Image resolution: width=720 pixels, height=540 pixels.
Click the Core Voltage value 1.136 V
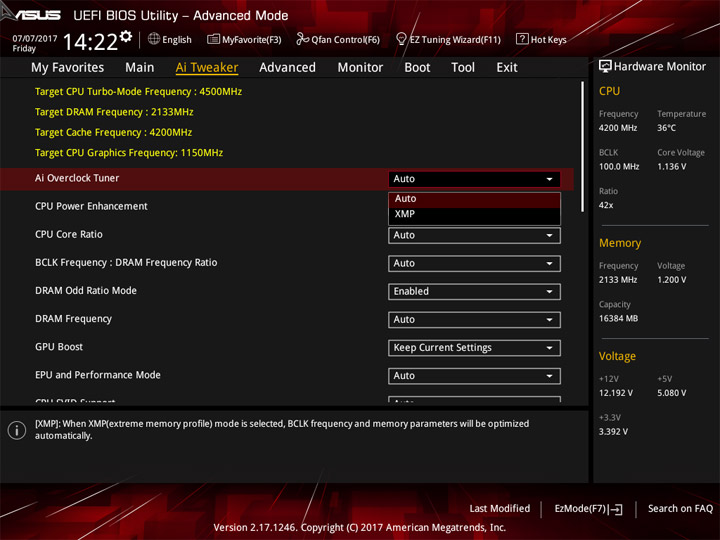pyautogui.click(x=672, y=167)
